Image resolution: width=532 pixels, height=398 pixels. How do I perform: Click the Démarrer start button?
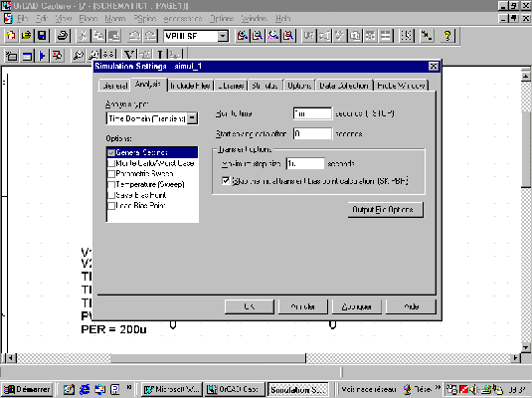tap(27, 389)
